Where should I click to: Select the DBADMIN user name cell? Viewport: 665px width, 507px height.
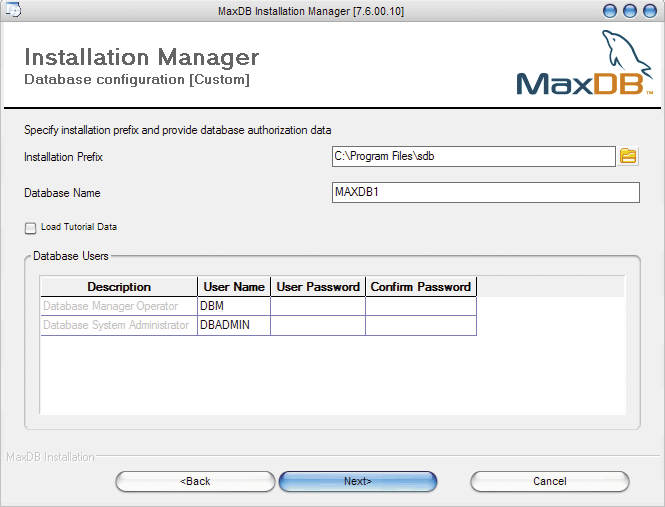pyautogui.click(x=234, y=325)
